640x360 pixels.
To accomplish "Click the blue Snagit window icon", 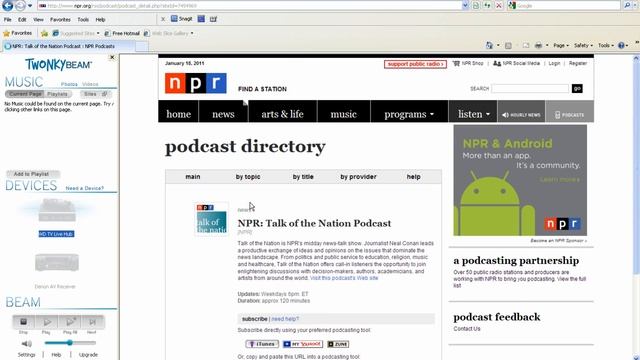I will [x=201, y=19].
